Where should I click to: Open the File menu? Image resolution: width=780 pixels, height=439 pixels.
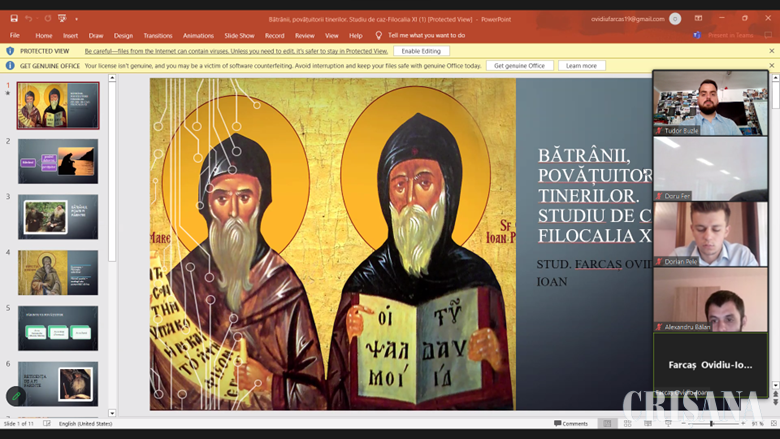15,35
